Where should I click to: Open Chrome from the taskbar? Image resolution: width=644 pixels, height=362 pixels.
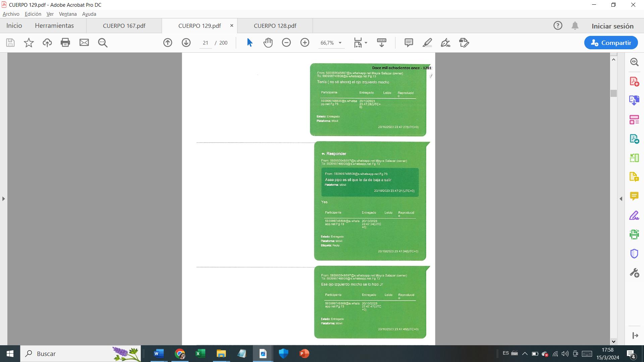(180, 354)
